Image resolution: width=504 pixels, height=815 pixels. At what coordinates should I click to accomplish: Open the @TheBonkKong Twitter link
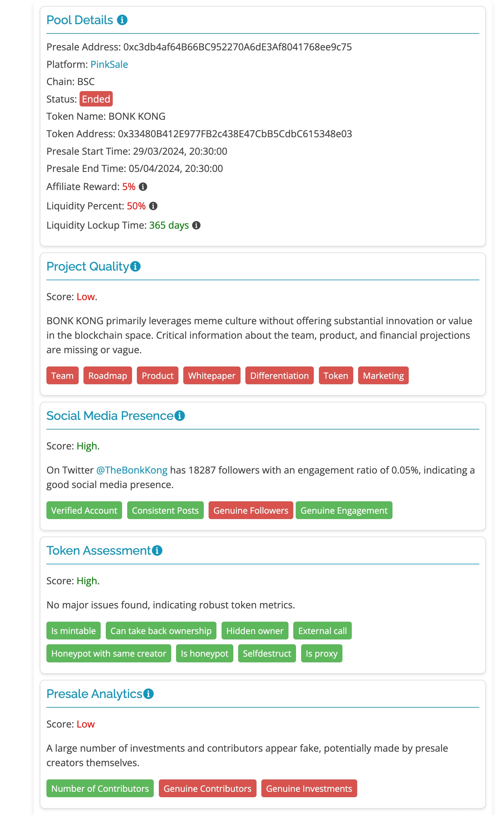(132, 470)
